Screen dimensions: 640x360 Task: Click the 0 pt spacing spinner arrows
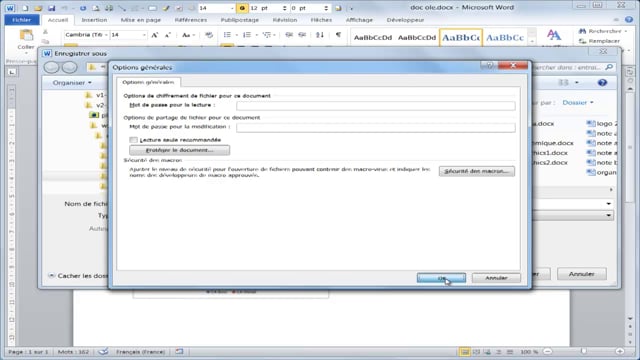coord(326,8)
